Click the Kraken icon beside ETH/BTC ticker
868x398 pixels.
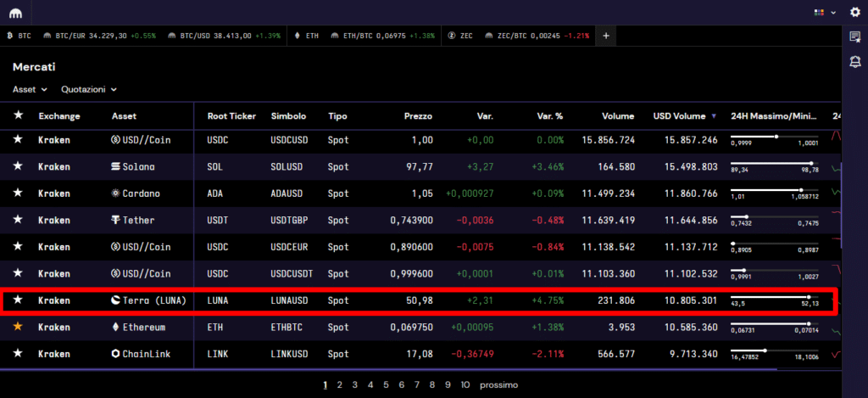pyautogui.click(x=335, y=36)
